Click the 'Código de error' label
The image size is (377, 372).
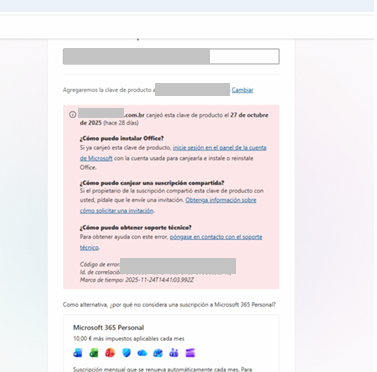pyautogui.click(x=99, y=264)
